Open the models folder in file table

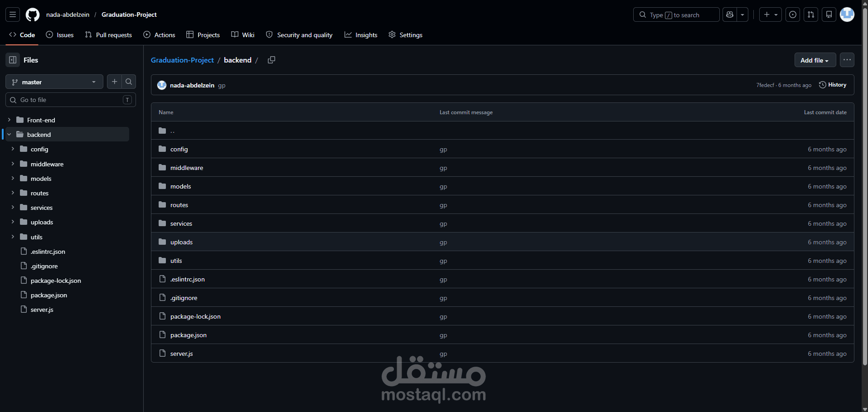[x=180, y=186]
